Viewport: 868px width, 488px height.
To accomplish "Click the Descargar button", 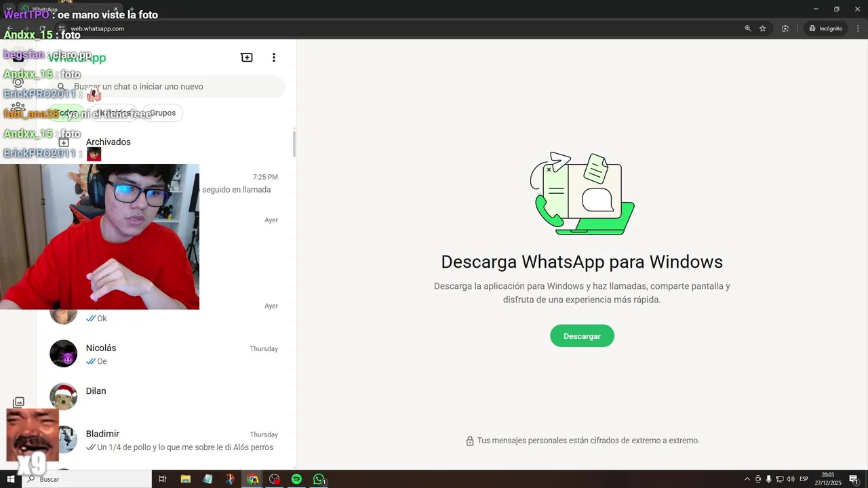I will pyautogui.click(x=582, y=336).
